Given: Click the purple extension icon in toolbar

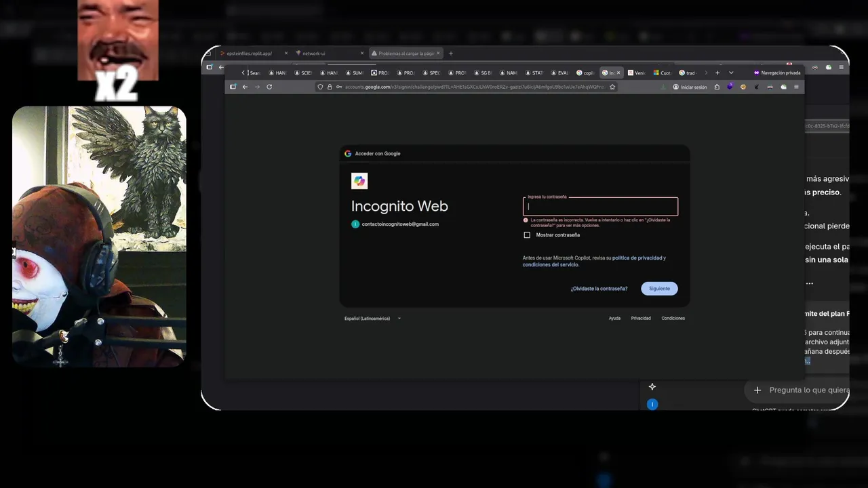Looking at the screenshot, I should pos(730,87).
